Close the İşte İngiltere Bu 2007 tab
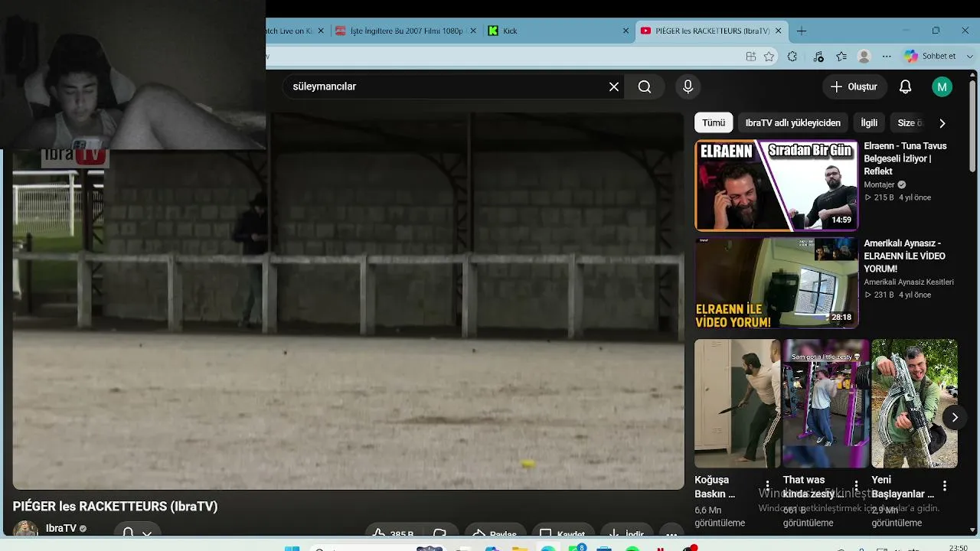 point(473,31)
